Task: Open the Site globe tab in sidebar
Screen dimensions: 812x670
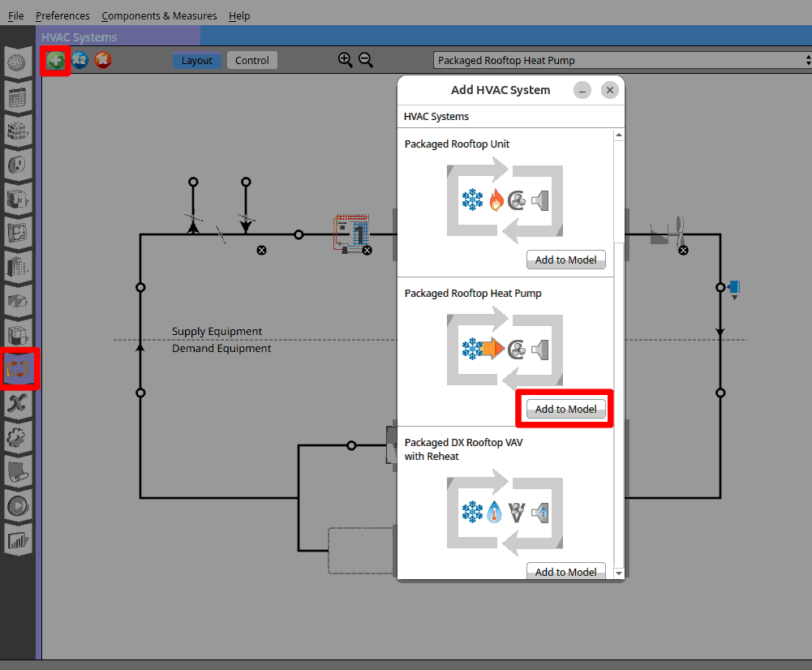Action: click(x=18, y=62)
